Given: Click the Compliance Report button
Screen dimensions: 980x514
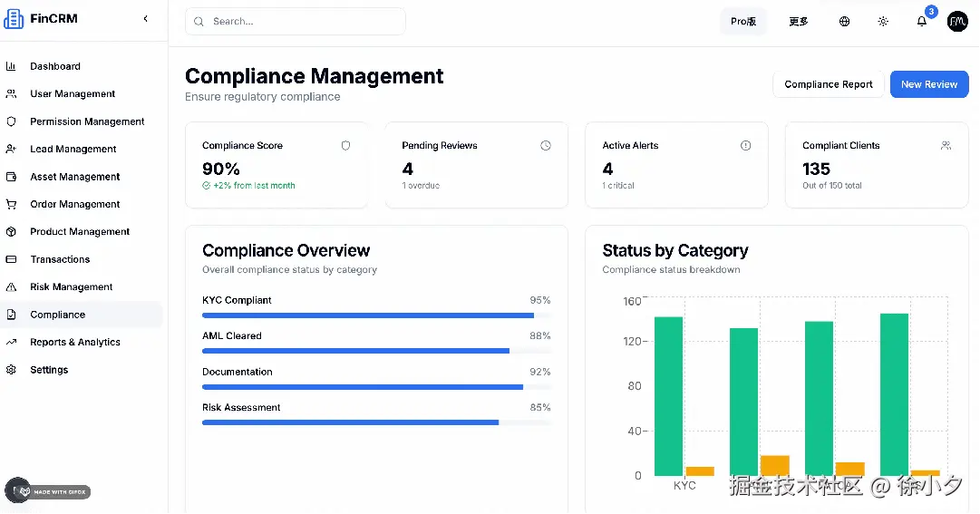Looking at the screenshot, I should point(828,84).
